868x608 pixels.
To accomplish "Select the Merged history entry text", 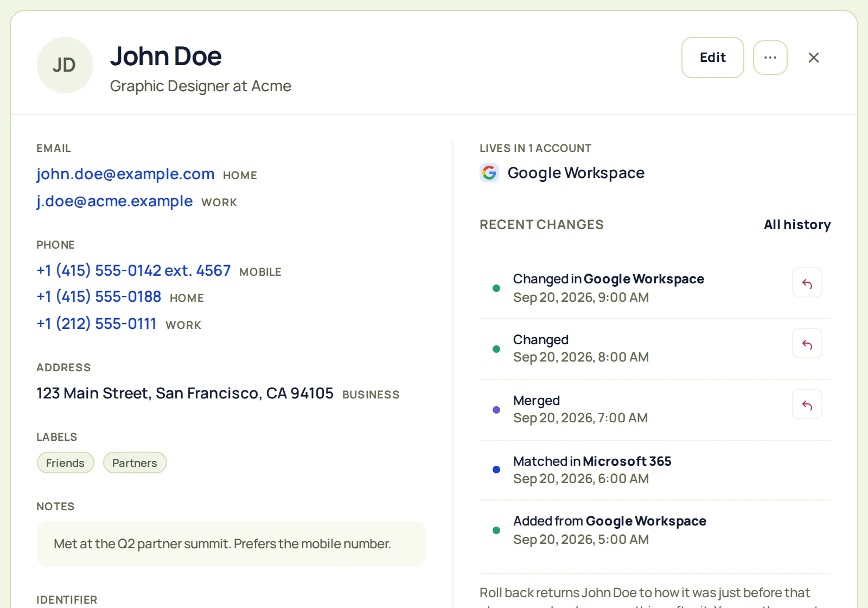I will (537, 401).
